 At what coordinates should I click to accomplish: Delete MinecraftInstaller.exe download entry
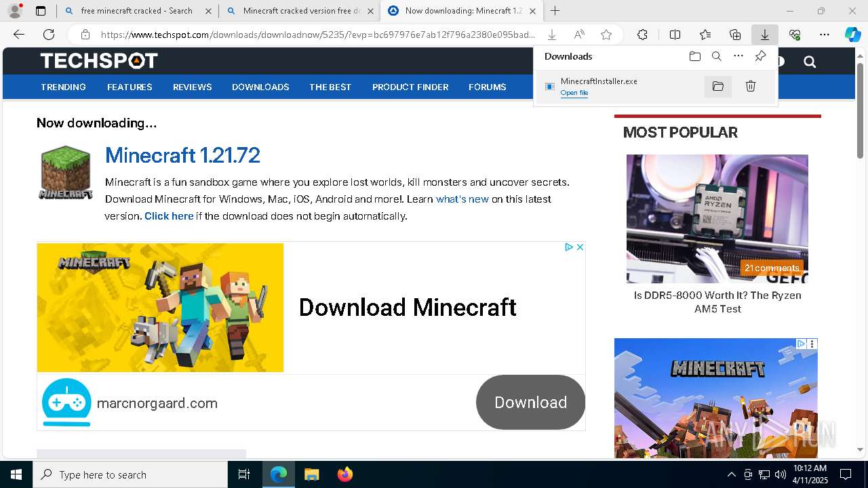click(751, 86)
